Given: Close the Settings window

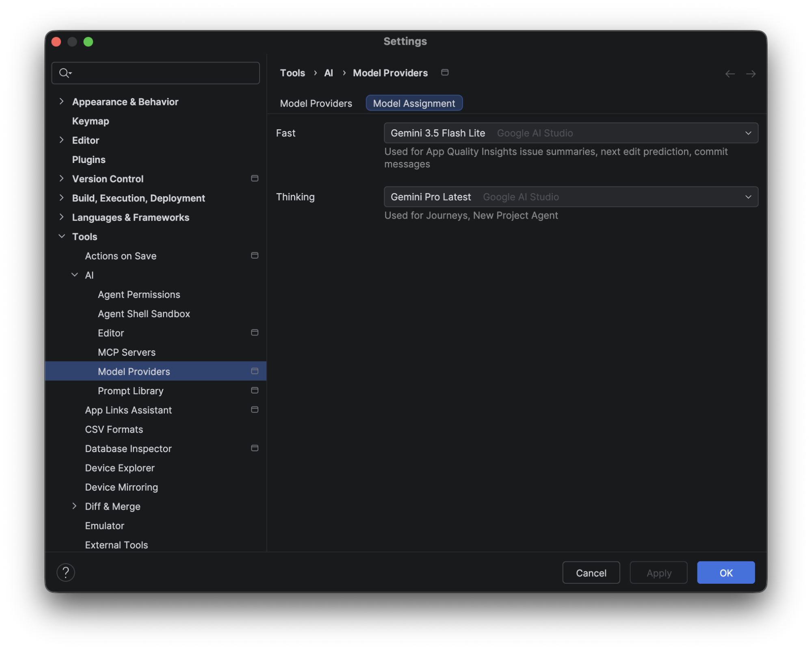Looking at the screenshot, I should coord(56,42).
